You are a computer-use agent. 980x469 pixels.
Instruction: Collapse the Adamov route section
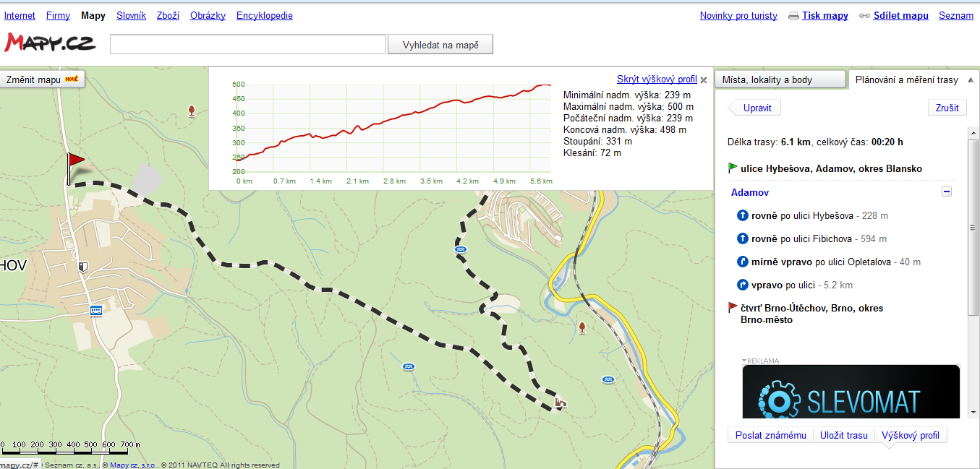point(947,192)
